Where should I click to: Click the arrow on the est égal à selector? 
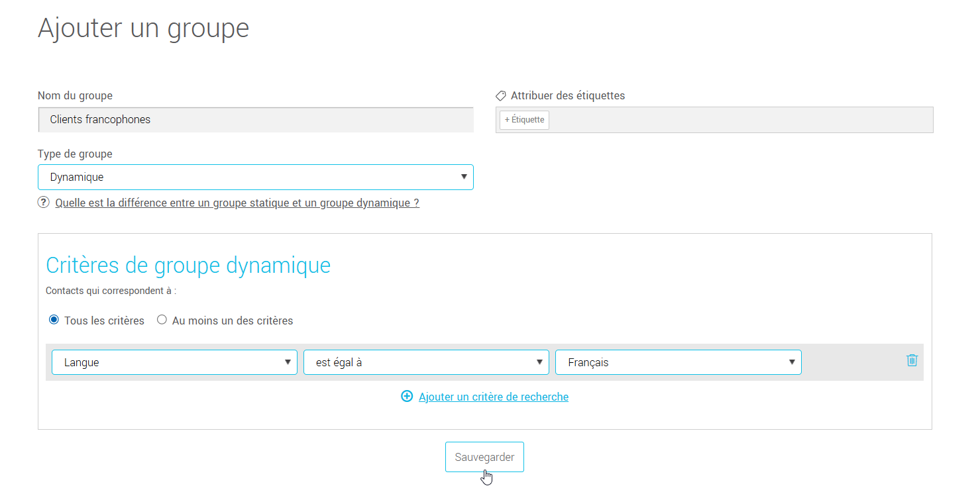pyautogui.click(x=539, y=362)
